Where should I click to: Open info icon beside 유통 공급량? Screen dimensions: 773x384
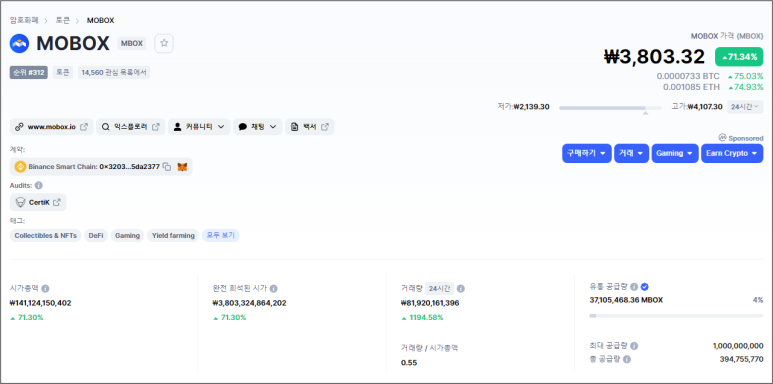[x=634, y=286]
